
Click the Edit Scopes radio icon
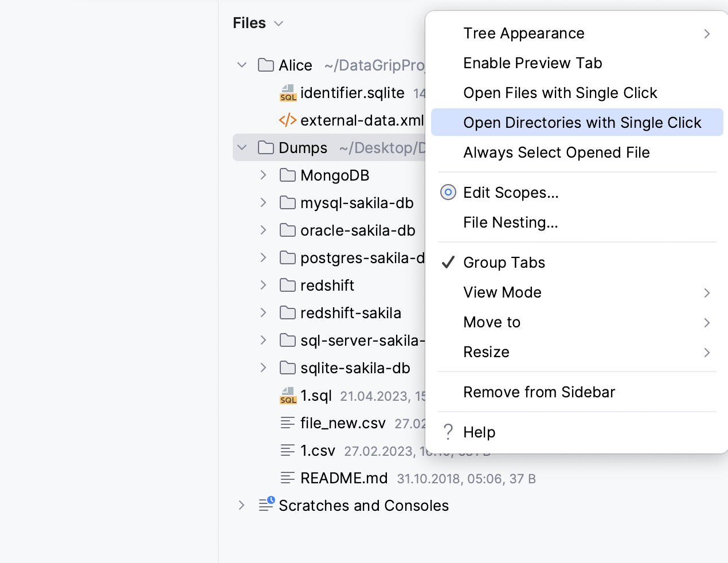448,193
